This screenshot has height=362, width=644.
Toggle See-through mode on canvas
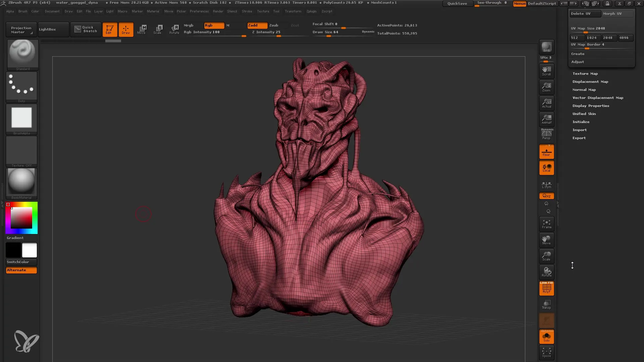(492, 4)
